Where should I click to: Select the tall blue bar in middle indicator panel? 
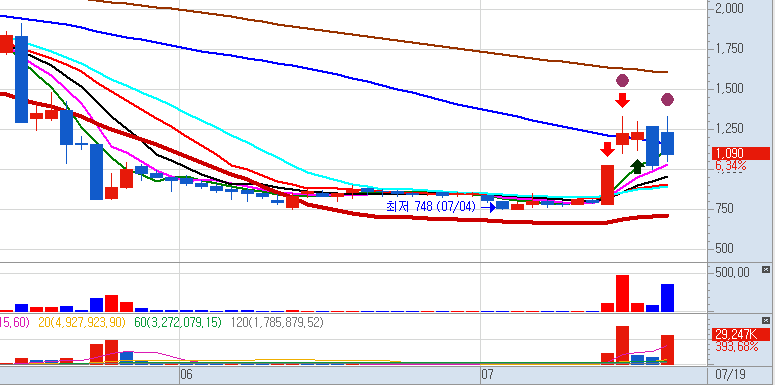667,298
